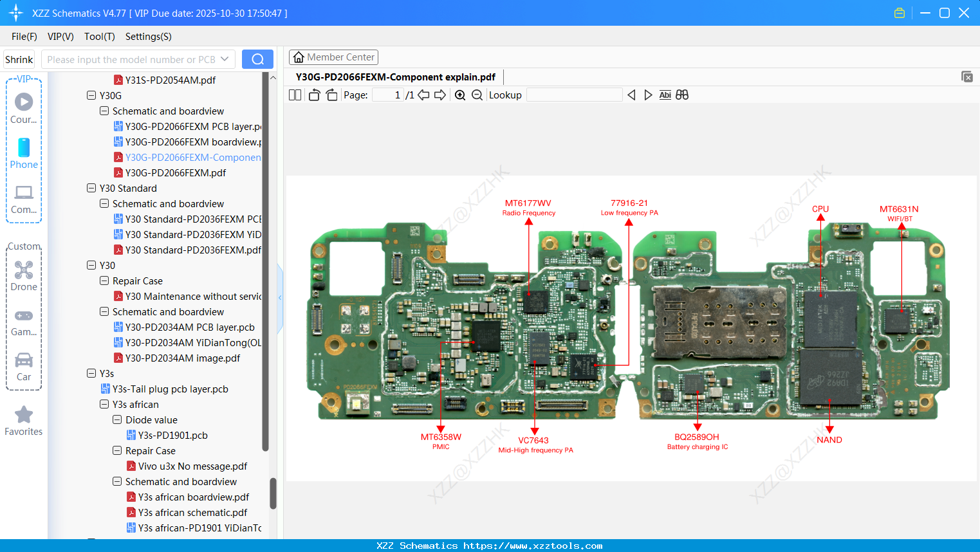This screenshot has height=552, width=980.
Task: Rotate the PDF page clockwise
Action: click(331, 95)
